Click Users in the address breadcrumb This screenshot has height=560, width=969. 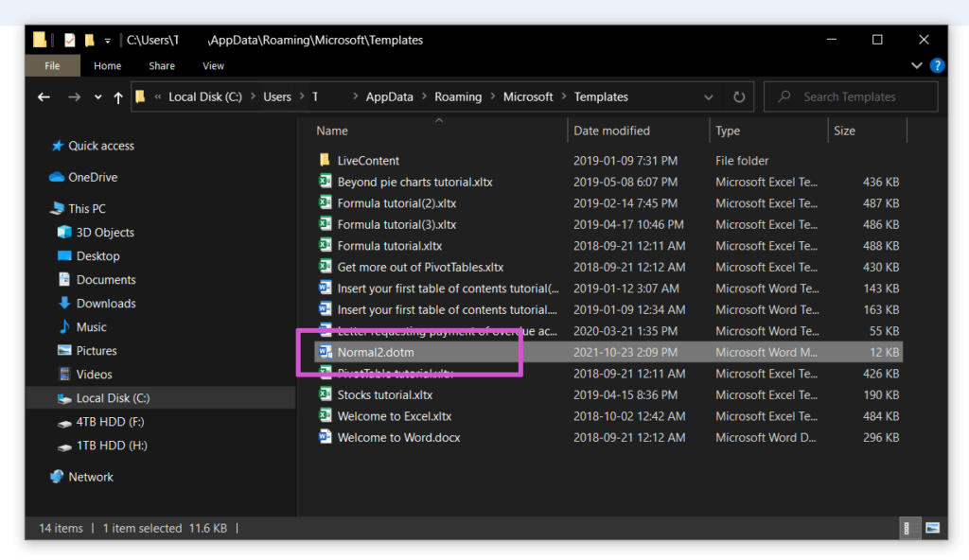pos(277,97)
